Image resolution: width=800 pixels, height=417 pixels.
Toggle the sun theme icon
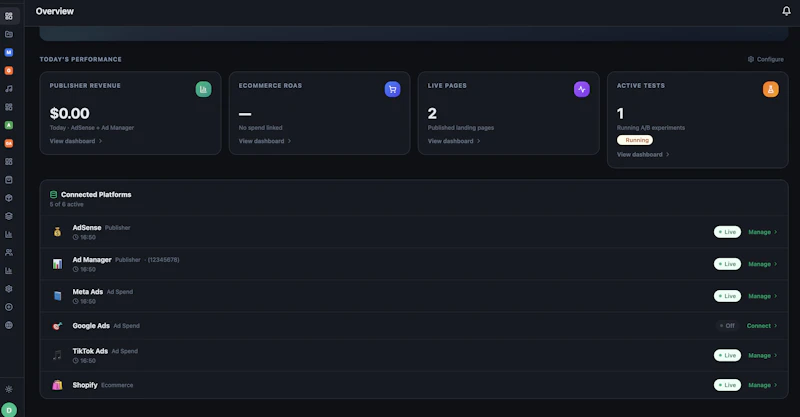coord(9,389)
